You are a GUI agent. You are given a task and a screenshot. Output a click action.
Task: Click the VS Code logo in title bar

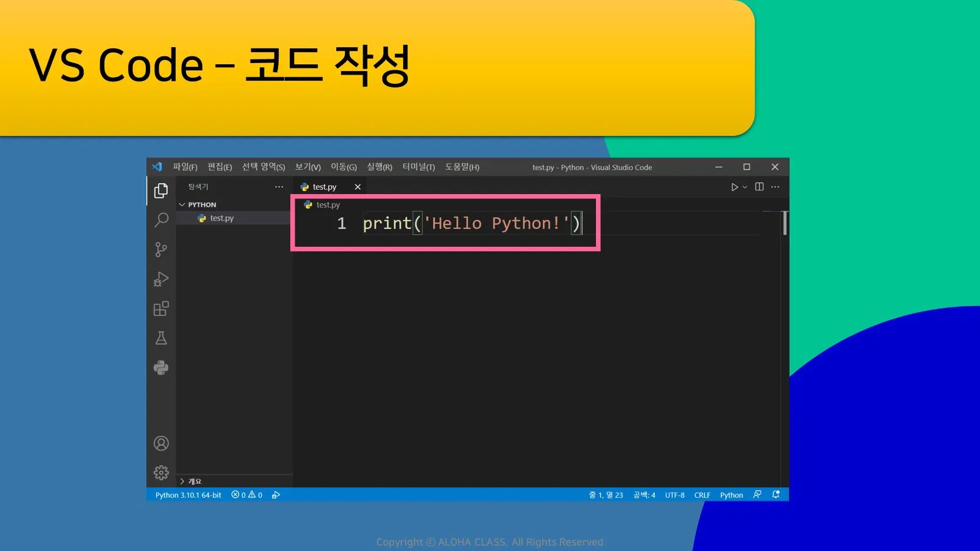coord(157,167)
